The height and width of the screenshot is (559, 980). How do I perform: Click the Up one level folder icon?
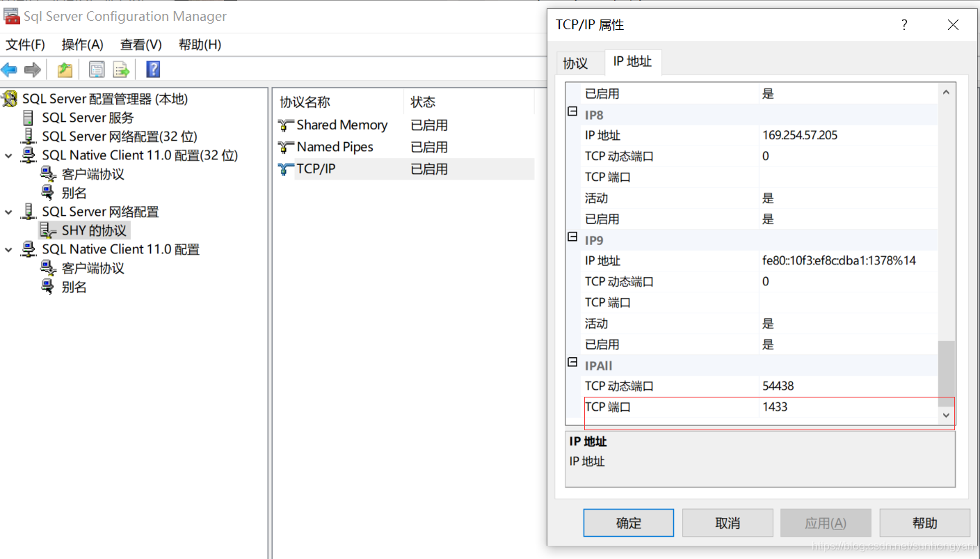(65, 70)
